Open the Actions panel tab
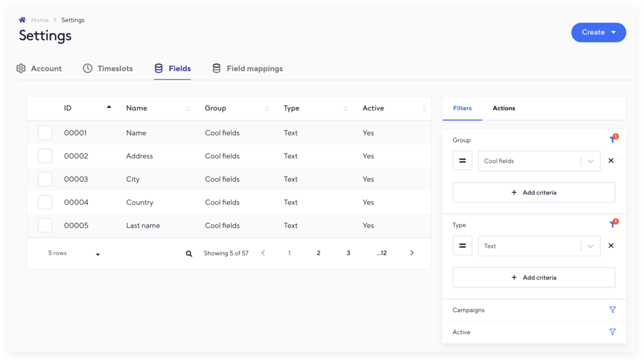644x362 pixels. tap(504, 109)
